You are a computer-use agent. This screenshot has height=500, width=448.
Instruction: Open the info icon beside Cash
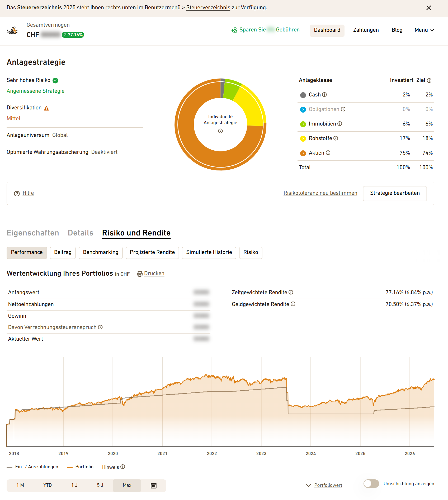pos(324,95)
